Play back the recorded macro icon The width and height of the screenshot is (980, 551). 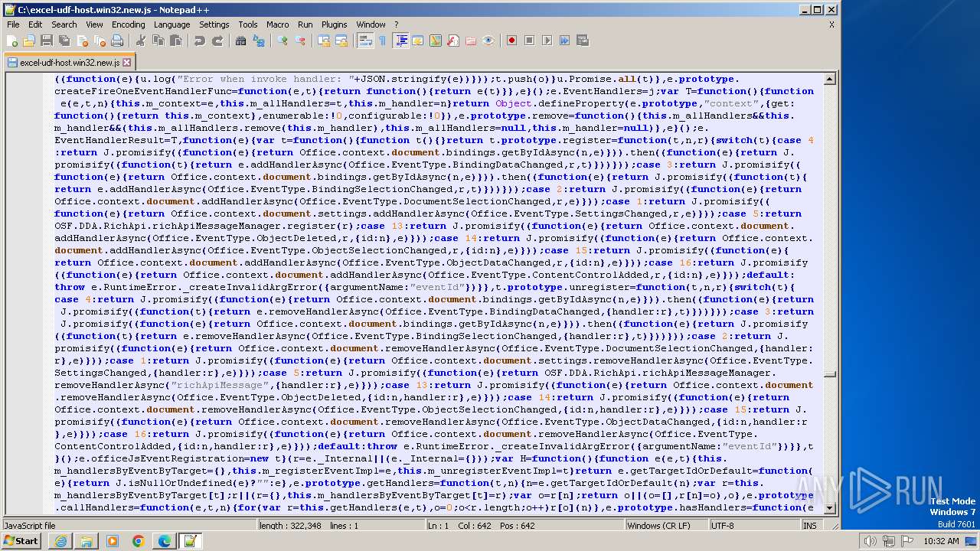tap(547, 41)
